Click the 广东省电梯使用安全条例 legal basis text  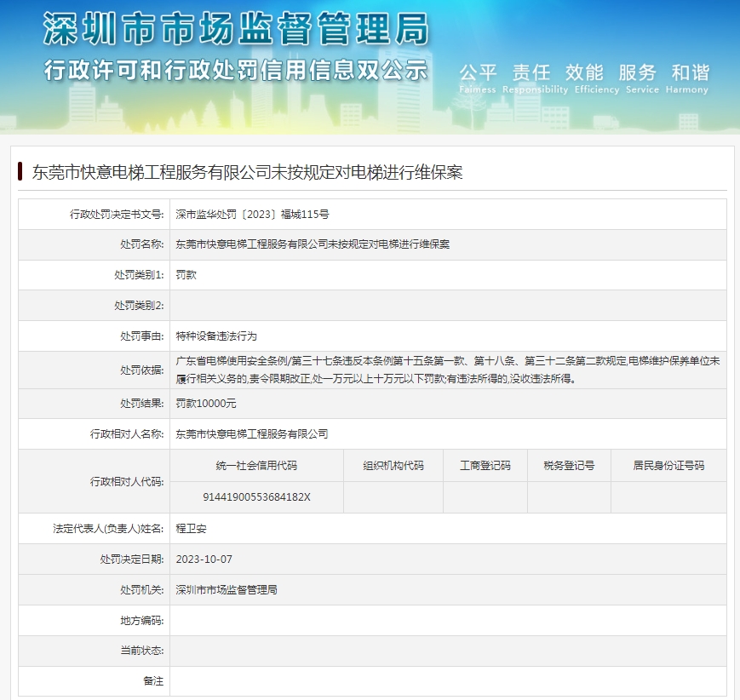(448, 370)
